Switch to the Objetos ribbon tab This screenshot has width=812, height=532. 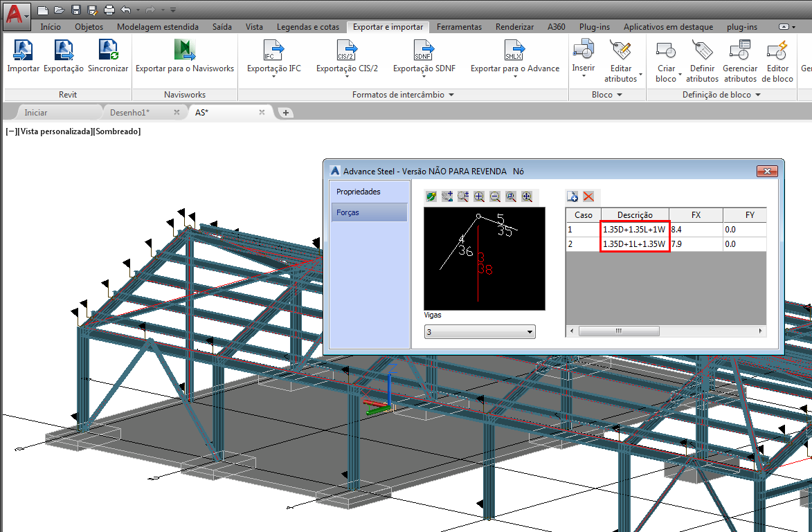[89, 27]
